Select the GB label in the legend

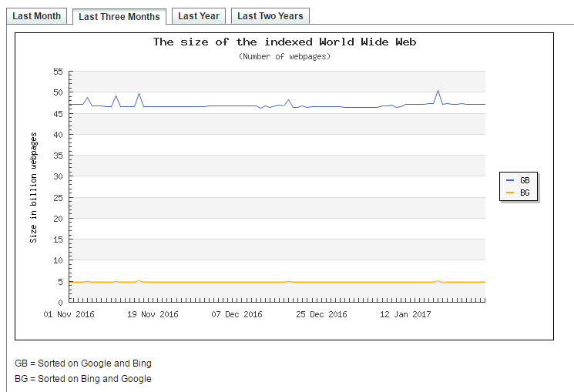click(x=525, y=179)
